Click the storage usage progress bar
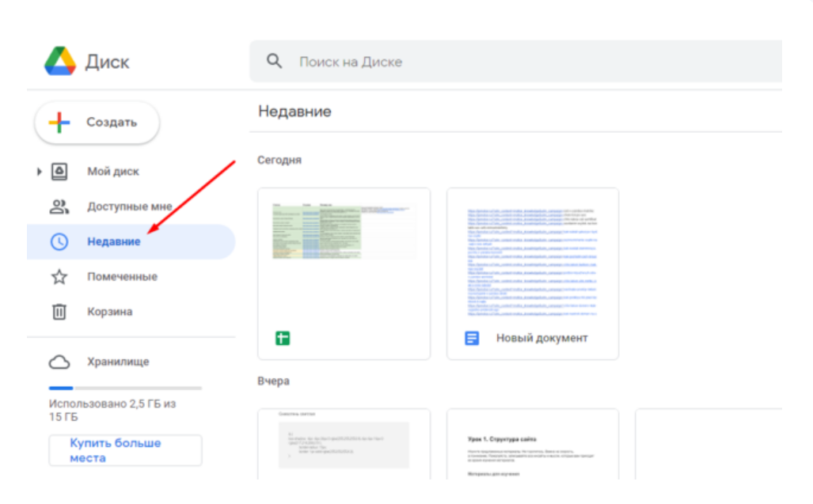This screenshot has width=813, height=504. click(125, 388)
